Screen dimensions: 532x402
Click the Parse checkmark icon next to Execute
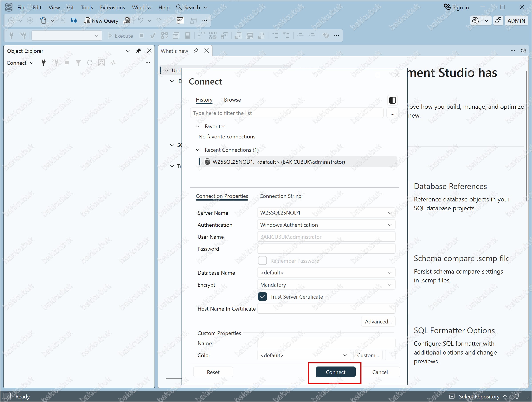point(153,35)
